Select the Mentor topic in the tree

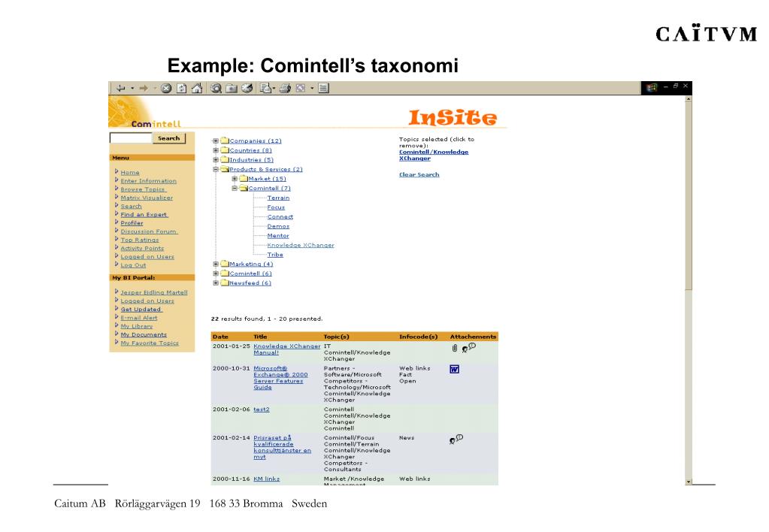(278, 236)
